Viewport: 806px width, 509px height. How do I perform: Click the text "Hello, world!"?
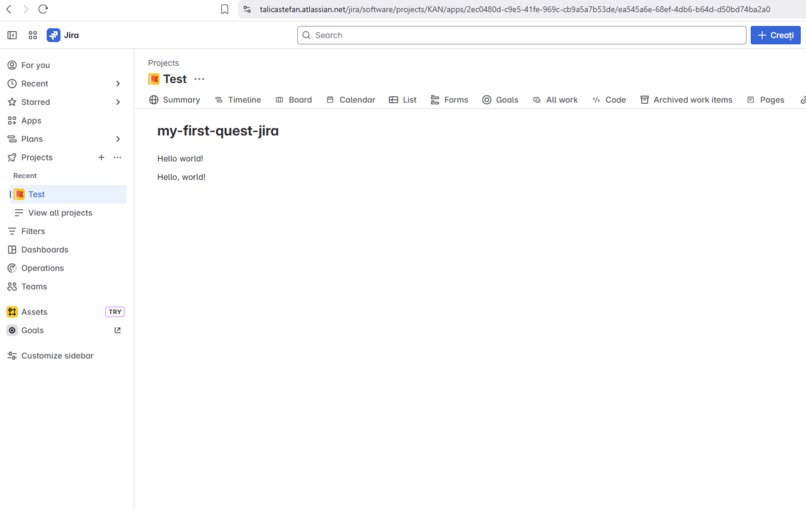click(181, 177)
